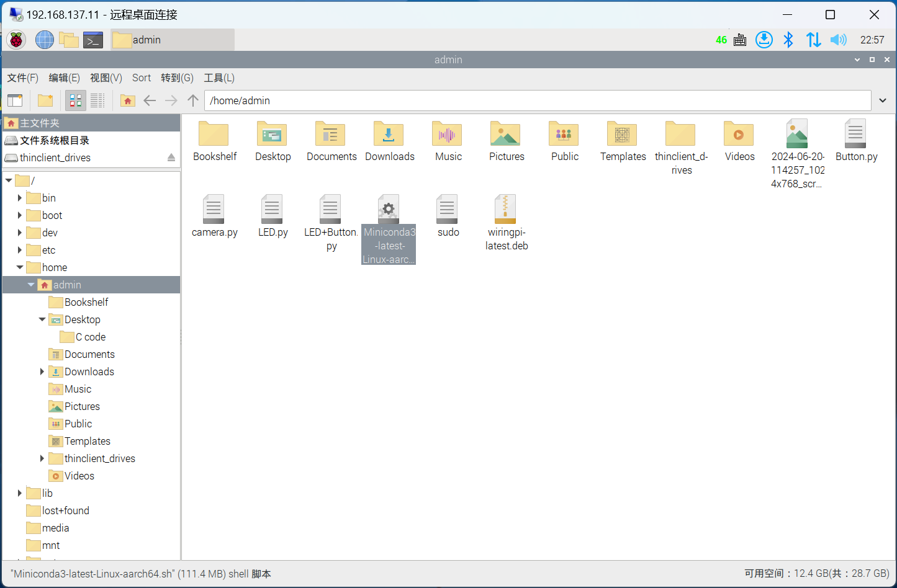Select 文件系统根目录 in places sidebar
Screen dimensions: 897x588
[91, 140]
